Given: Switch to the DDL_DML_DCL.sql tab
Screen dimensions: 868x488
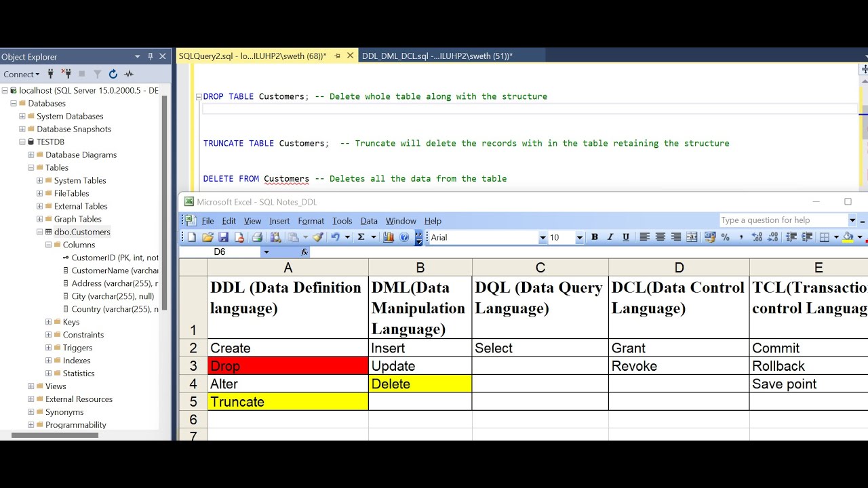Looking at the screenshot, I should [x=437, y=56].
